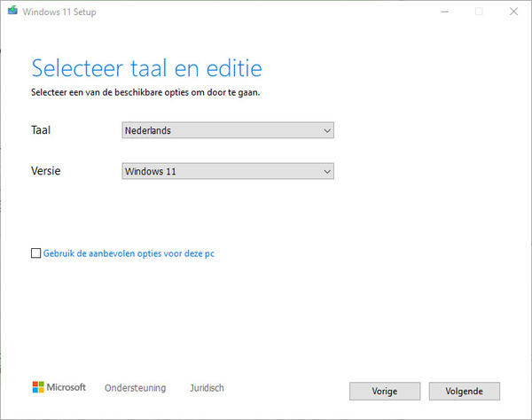The width and height of the screenshot is (532, 420).
Task: Click the Taal field label
Action: click(x=41, y=130)
